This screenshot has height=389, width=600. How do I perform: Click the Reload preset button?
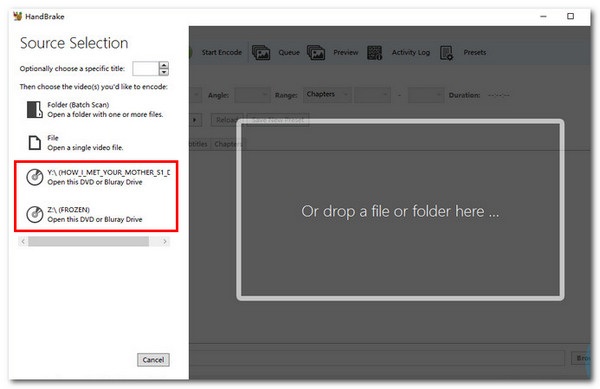coord(227,120)
